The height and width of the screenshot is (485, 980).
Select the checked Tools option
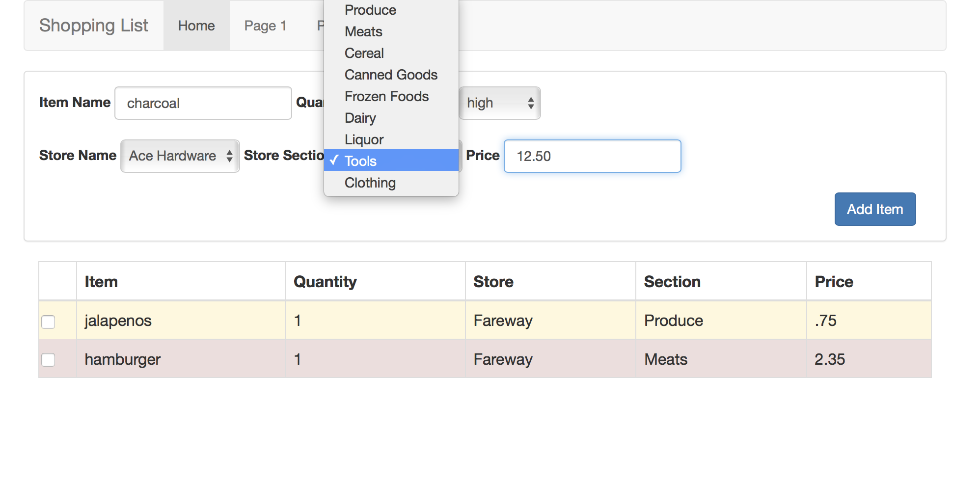tap(361, 161)
